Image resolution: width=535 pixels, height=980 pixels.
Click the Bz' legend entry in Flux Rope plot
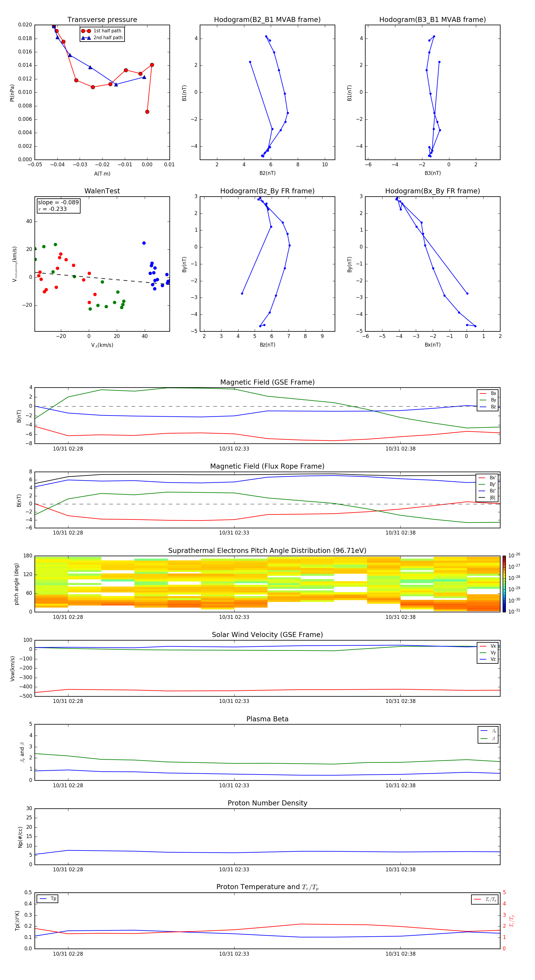pos(487,491)
